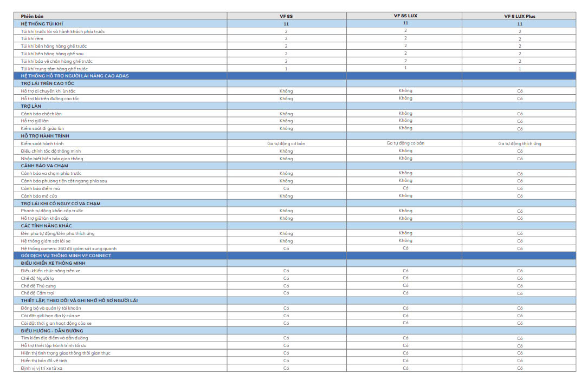Click 'Không' for Cảnh báo chệch làn under VF 8S
The width and height of the screenshot is (588, 380).
[x=286, y=114]
